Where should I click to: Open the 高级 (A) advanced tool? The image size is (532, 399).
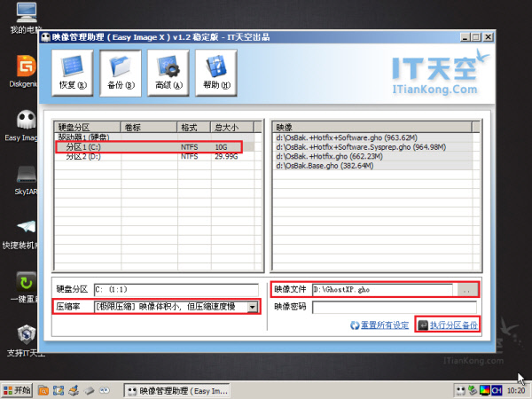pyautogui.click(x=168, y=73)
